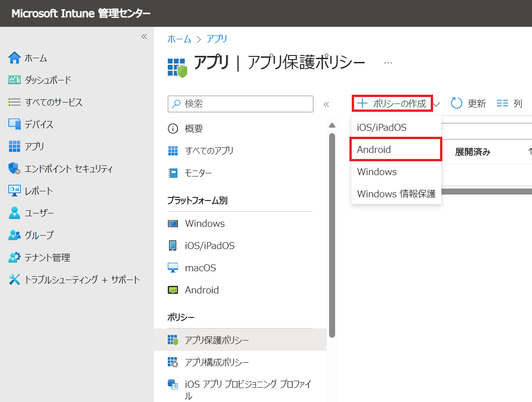Click the plus icon on ポリシーの作成

click(362, 103)
